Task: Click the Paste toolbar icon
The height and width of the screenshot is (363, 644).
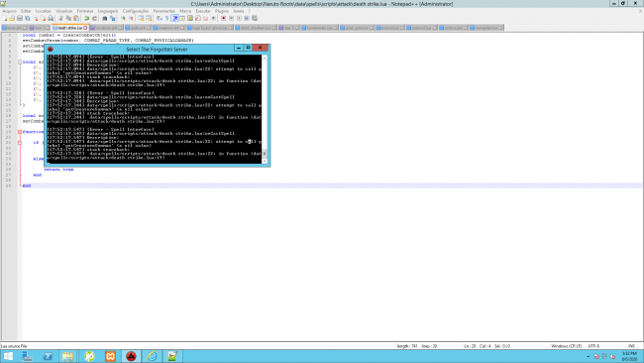Action: pos(76,19)
